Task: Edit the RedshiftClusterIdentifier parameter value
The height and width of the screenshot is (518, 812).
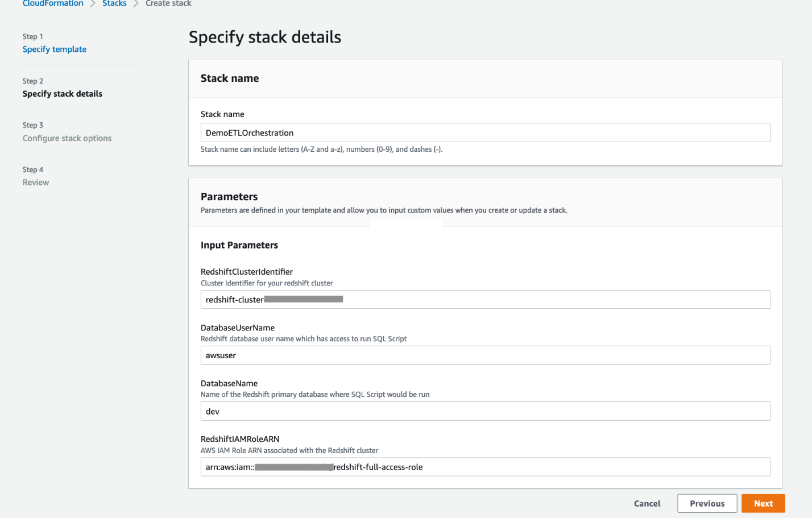Action: click(x=485, y=299)
